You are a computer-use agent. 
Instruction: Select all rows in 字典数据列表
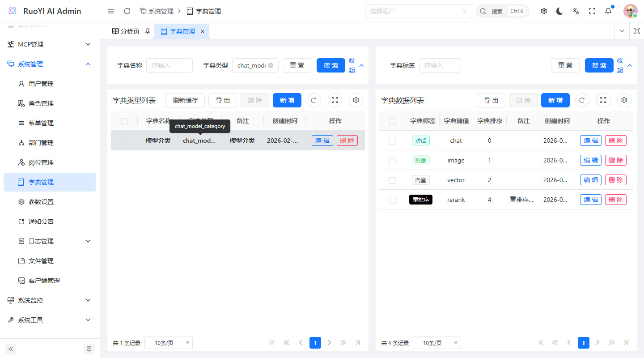[x=393, y=121]
